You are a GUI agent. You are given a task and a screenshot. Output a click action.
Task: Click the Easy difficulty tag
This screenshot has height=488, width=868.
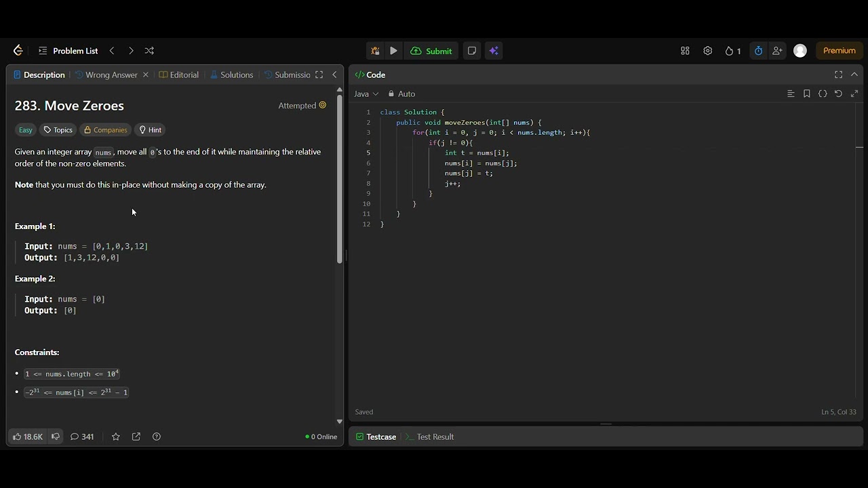click(26, 130)
